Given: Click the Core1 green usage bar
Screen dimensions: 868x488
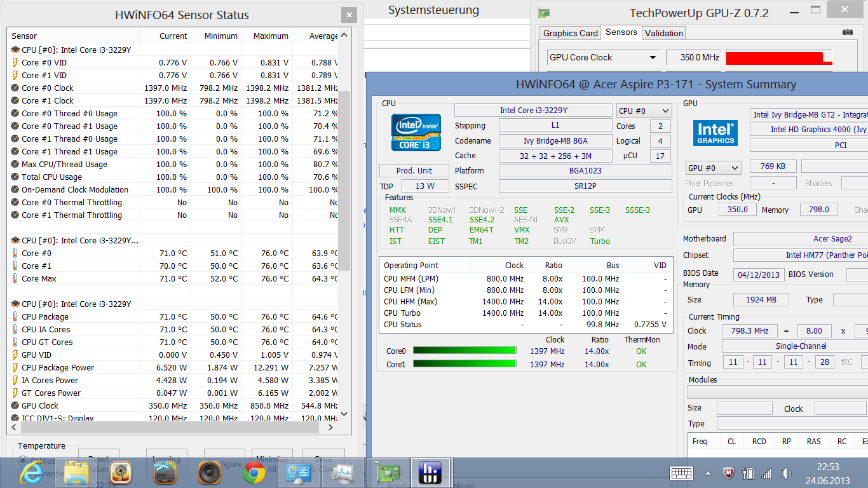Looking at the screenshot, I should [465, 364].
